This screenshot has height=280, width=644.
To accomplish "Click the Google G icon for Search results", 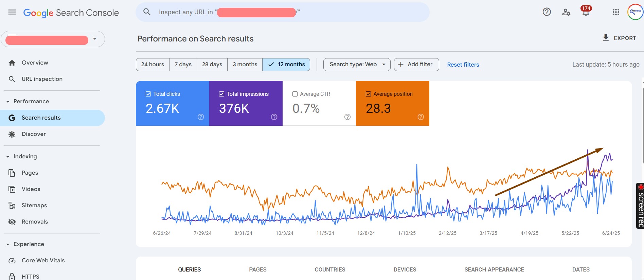I will pos(12,118).
